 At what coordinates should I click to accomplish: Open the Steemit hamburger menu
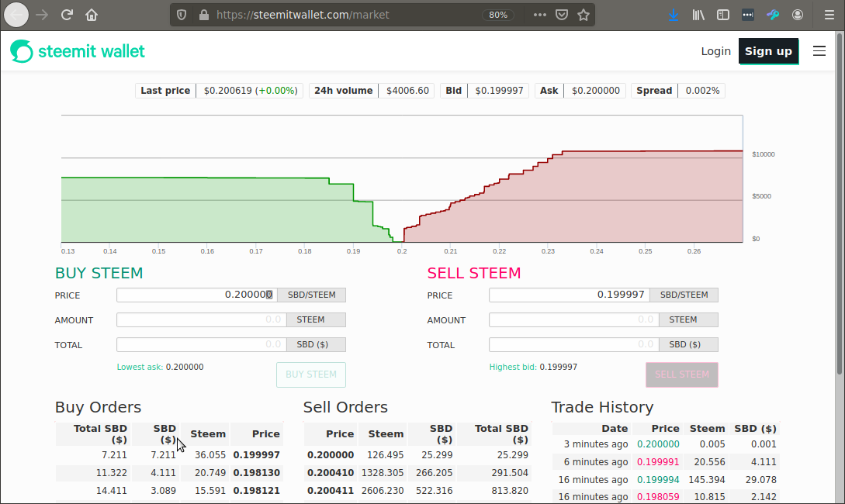pyautogui.click(x=819, y=51)
